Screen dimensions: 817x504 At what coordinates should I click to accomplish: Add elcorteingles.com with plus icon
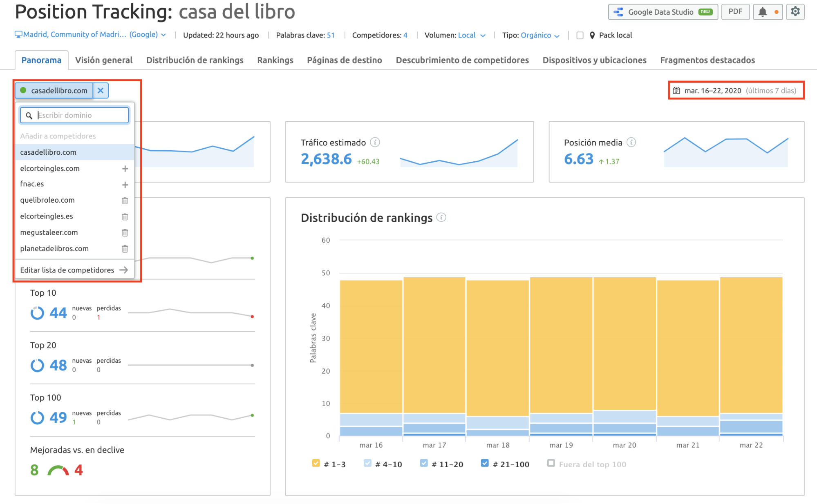[125, 169]
